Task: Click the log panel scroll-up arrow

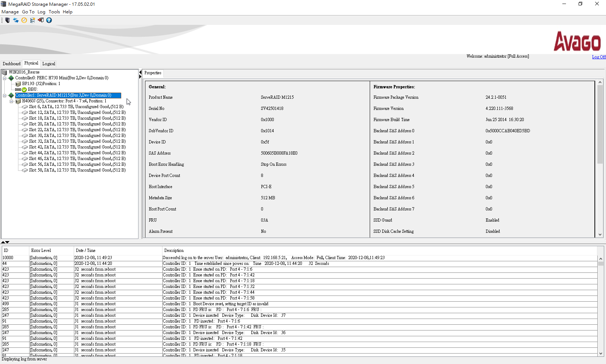Action: 601,258
